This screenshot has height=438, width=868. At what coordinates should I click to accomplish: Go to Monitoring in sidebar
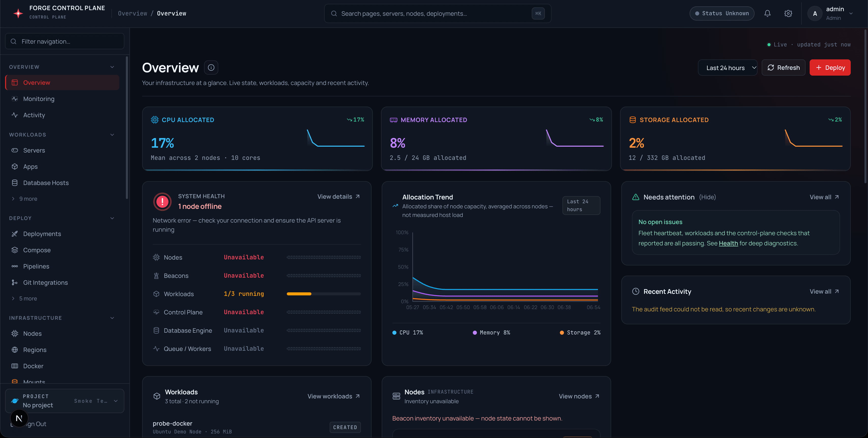pyautogui.click(x=62, y=99)
